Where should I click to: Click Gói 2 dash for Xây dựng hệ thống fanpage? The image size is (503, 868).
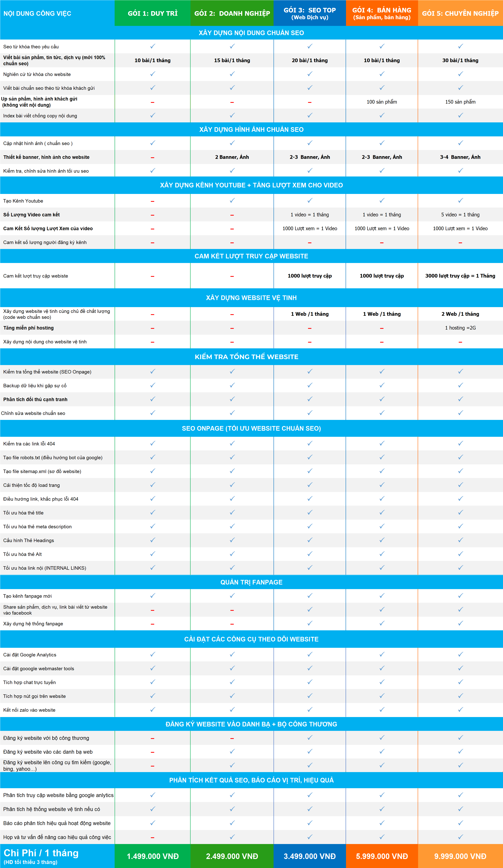(x=232, y=624)
